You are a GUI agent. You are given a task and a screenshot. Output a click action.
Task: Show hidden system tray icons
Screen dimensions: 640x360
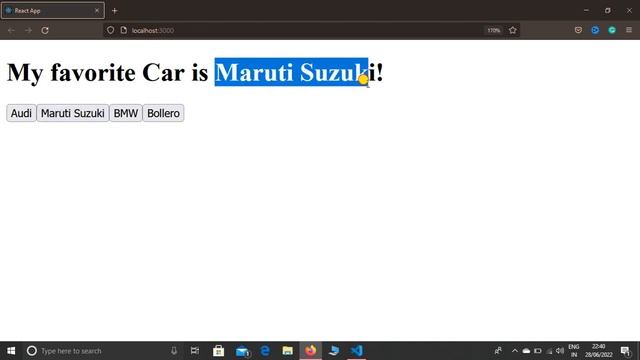pos(515,351)
